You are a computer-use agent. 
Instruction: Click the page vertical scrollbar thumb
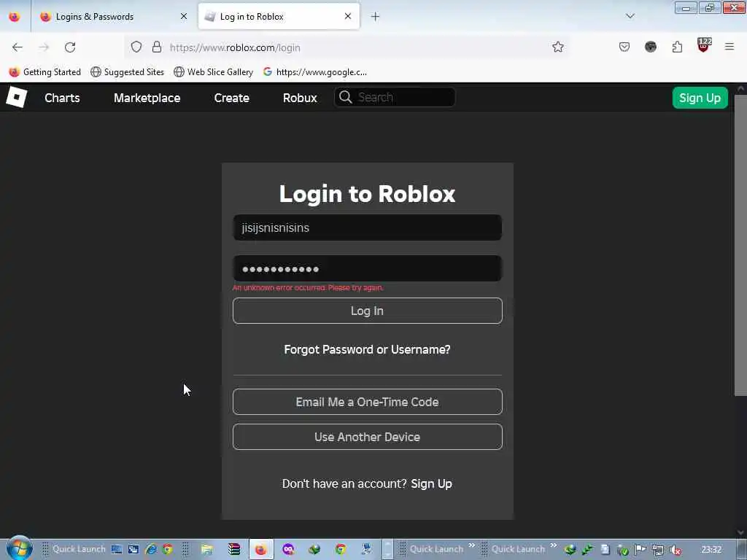tap(740, 245)
